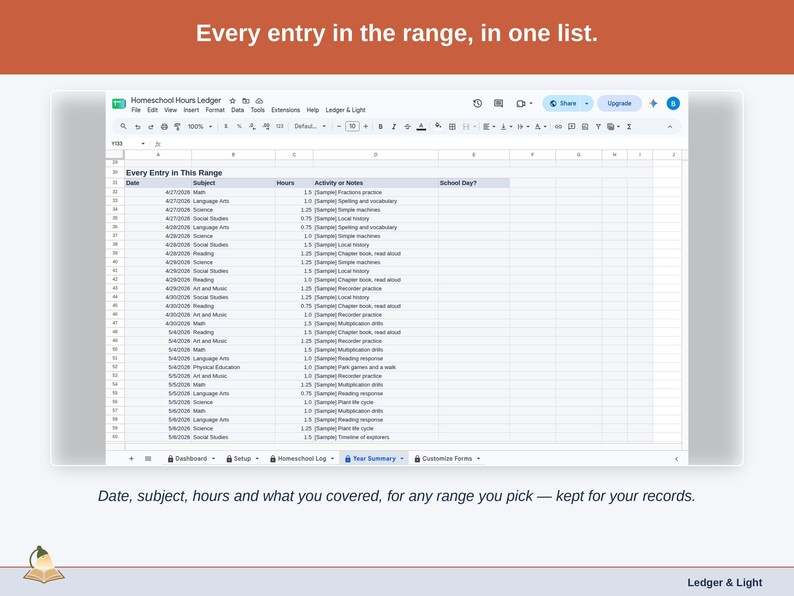Viewport: 794px width, 596px height.
Task: Switch to the Setup tab
Action: tap(243, 459)
